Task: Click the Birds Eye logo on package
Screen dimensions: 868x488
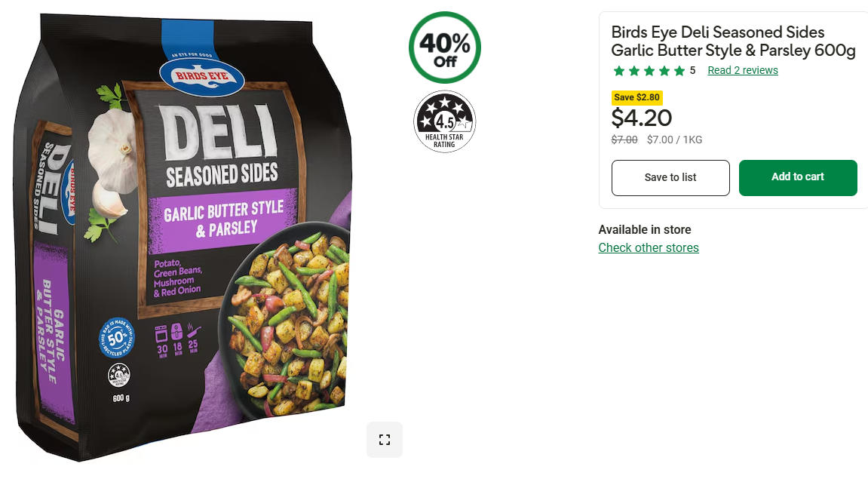Action: click(201, 76)
